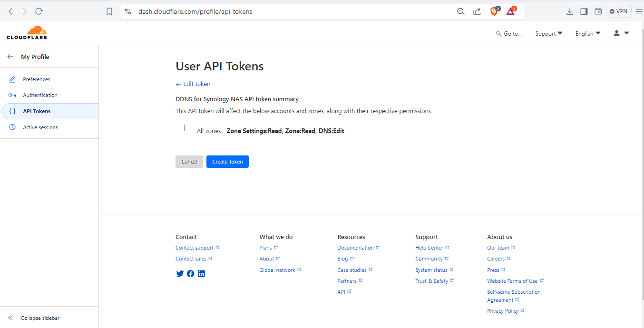Image resolution: width=644 pixels, height=328 pixels.
Task: Click the Active sessions clock icon
Action: [12, 127]
